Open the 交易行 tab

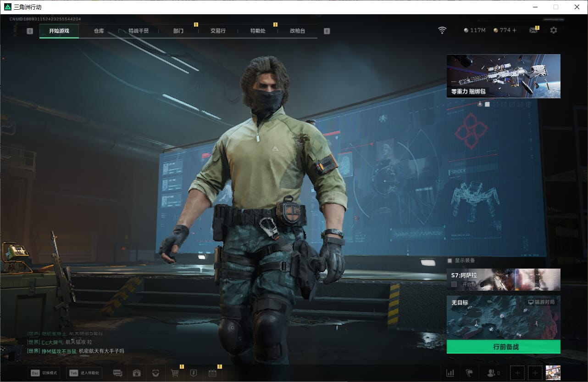tap(218, 31)
